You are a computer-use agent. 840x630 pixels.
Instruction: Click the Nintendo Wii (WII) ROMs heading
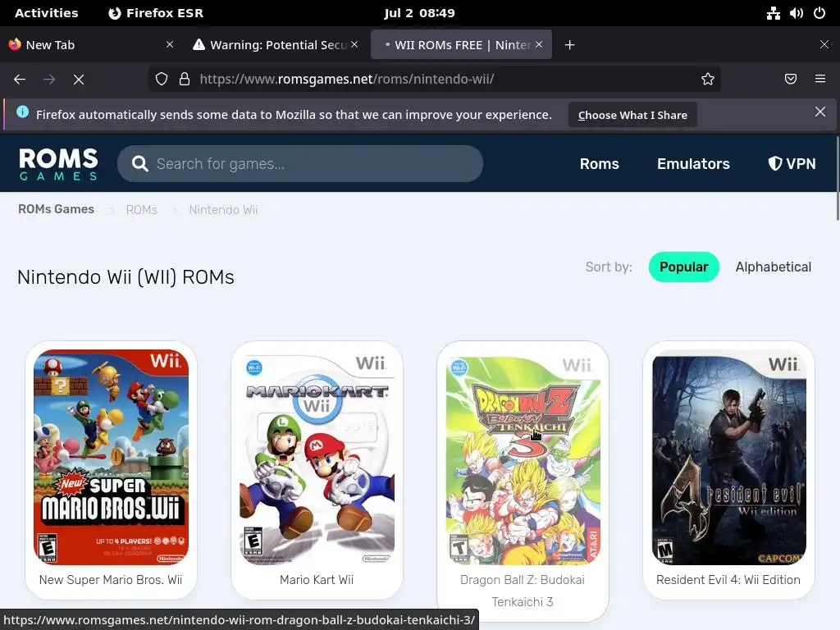(126, 277)
